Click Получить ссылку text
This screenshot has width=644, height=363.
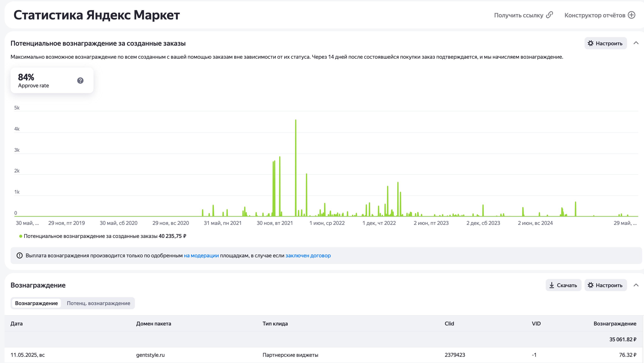click(519, 15)
